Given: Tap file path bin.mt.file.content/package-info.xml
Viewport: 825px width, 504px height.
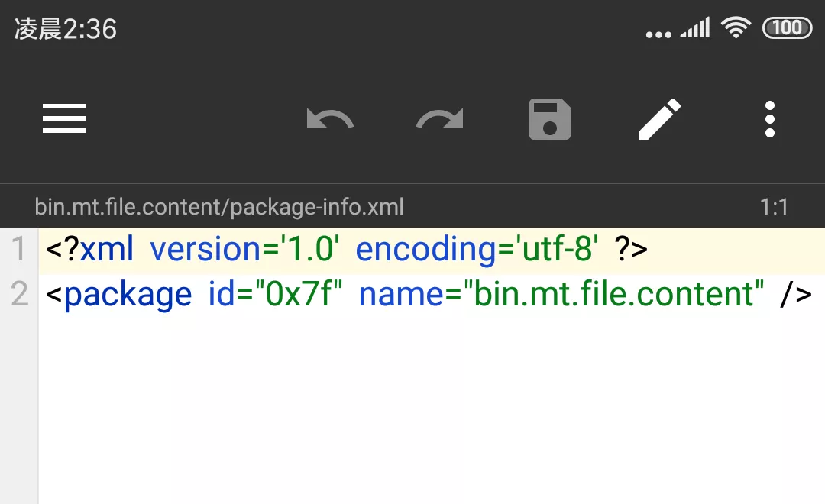Looking at the screenshot, I should (x=219, y=207).
